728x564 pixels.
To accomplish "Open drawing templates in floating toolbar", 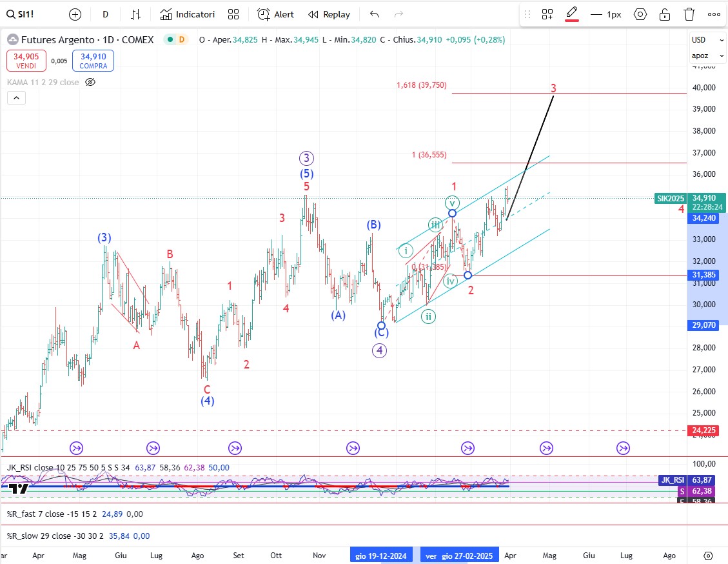I will click(x=547, y=14).
